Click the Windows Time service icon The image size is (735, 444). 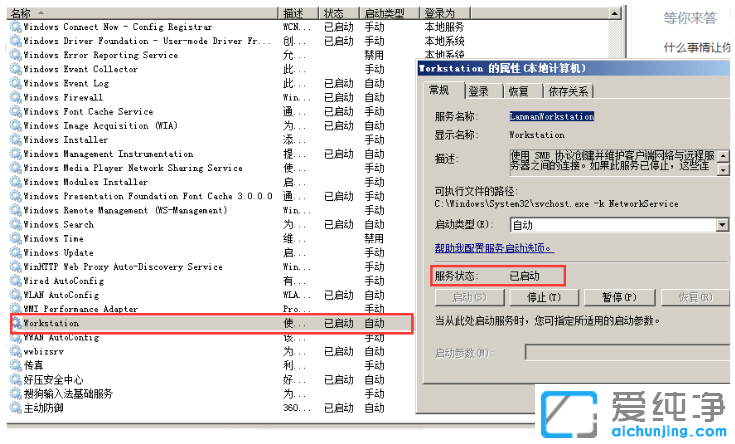(x=15, y=239)
